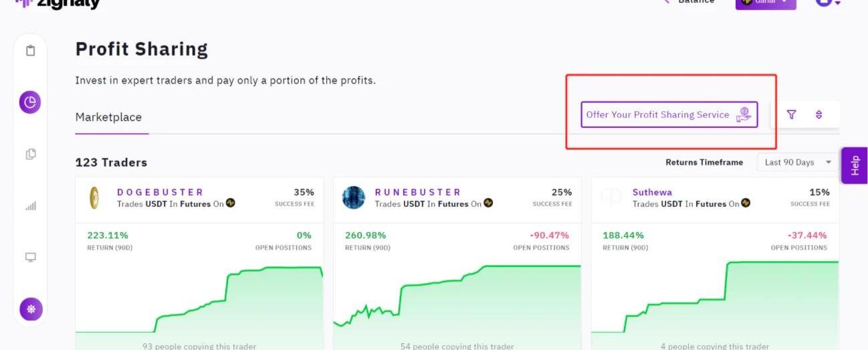868x350 pixels.
Task: Click the sort arrows icon
Action: [x=819, y=114]
